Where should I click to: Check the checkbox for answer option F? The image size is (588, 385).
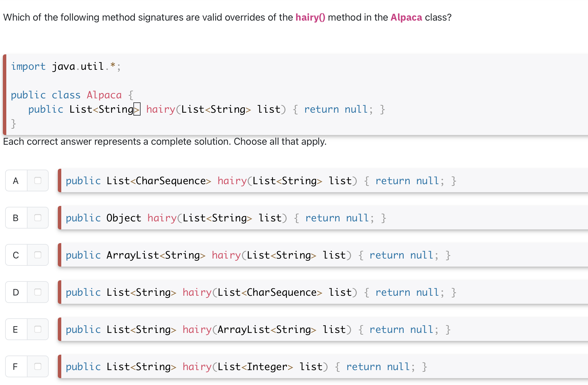pos(38,366)
